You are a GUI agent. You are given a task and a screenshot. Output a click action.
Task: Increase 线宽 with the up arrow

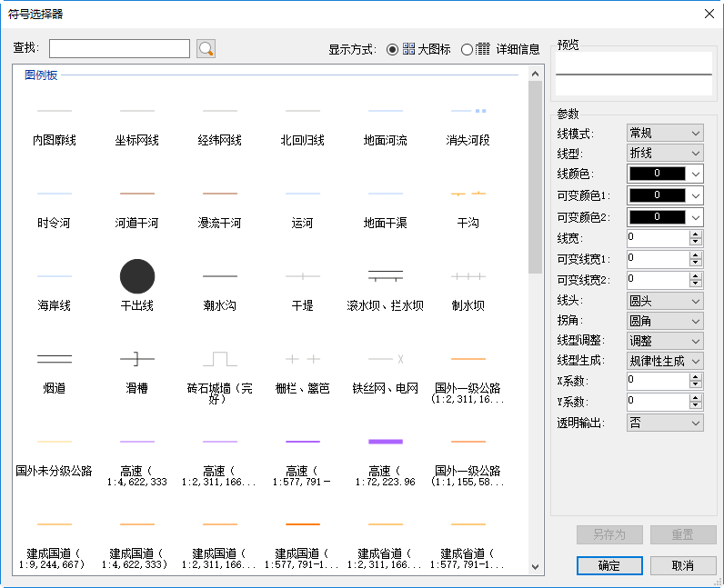[696, 234]
